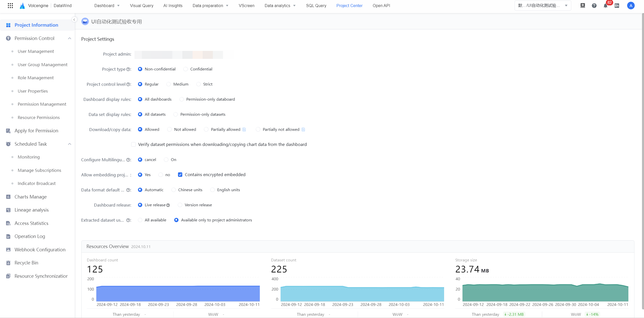Choose All available for extracted dataset
Screen dimensions: 644x318
click(x=140, y=220)
